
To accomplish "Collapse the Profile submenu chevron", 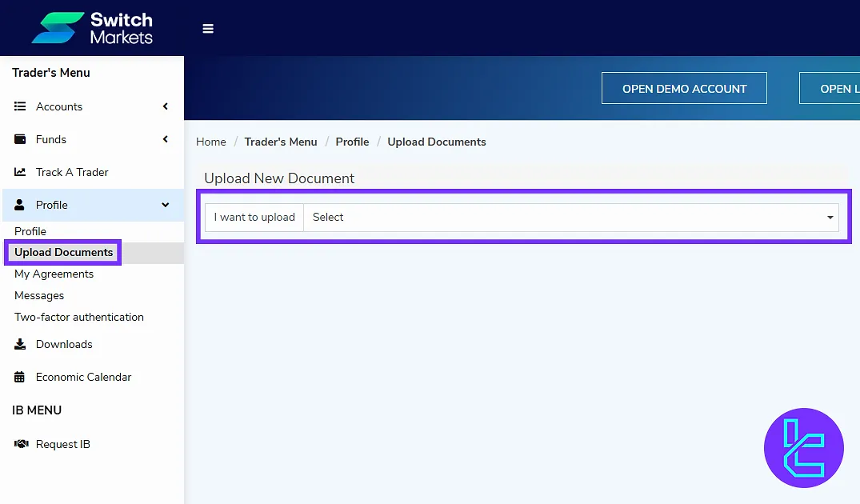I will pyautogui.click(x=165, y=205).
